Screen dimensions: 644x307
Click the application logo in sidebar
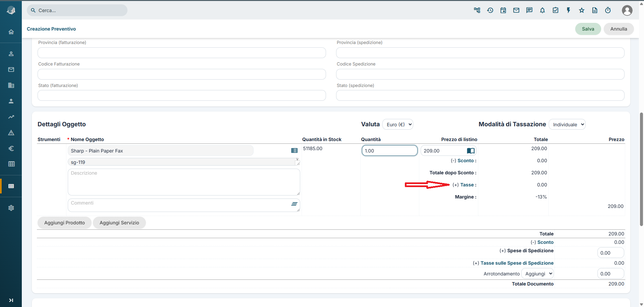11,10
